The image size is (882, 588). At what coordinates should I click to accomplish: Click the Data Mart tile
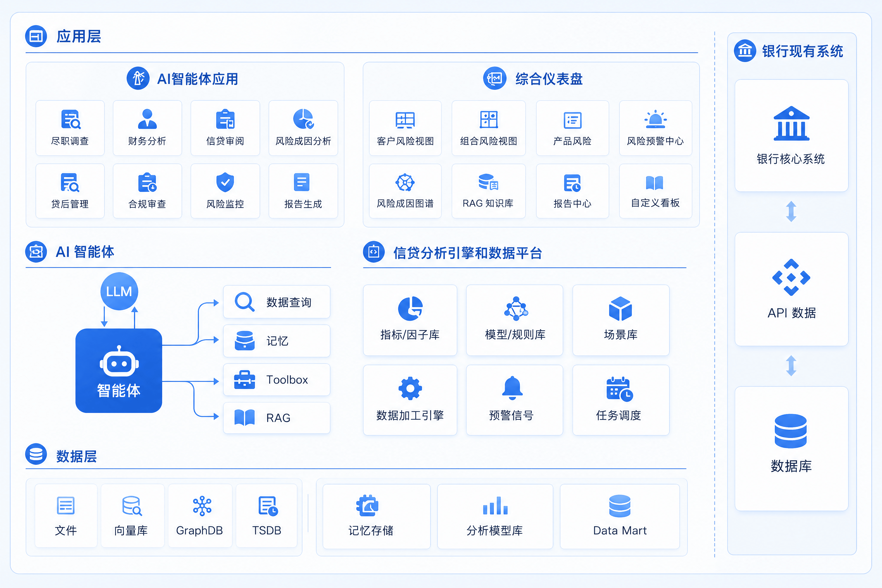[620, 517]
